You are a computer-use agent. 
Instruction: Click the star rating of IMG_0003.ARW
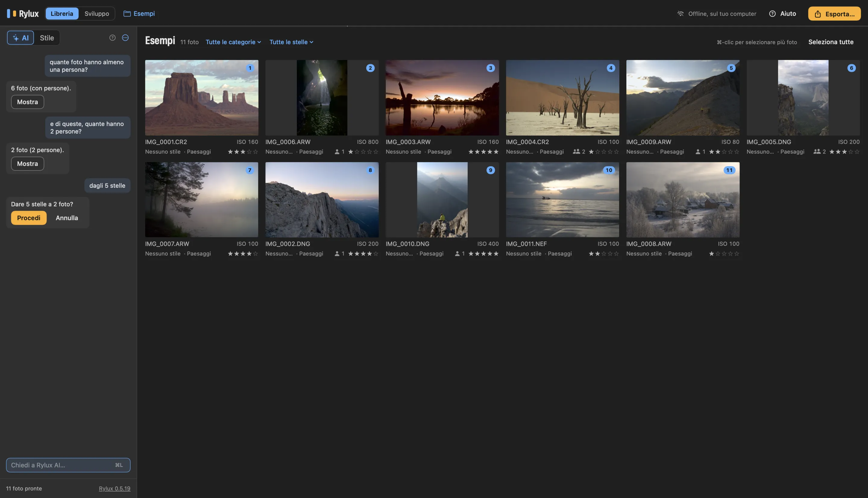483,152
